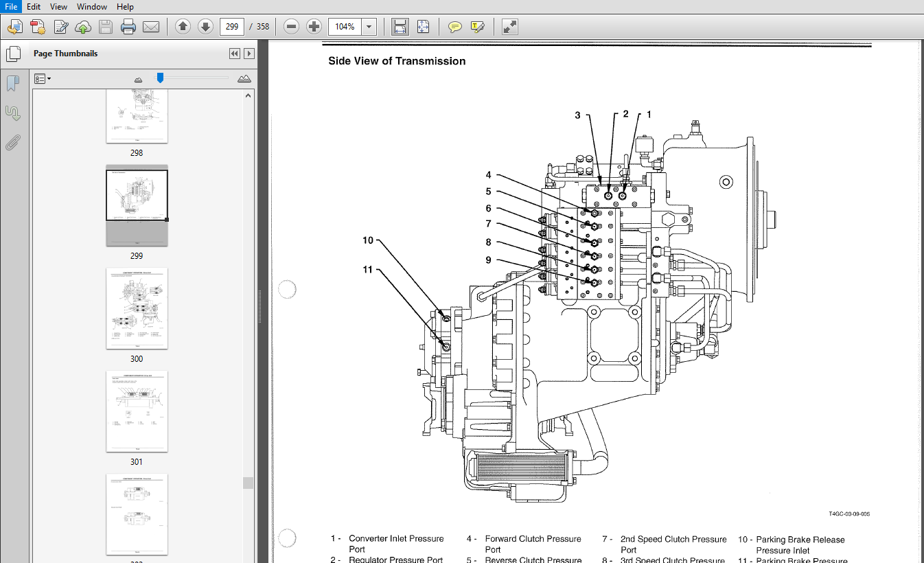Click the read mode expand arrows icon

[509, 27]
